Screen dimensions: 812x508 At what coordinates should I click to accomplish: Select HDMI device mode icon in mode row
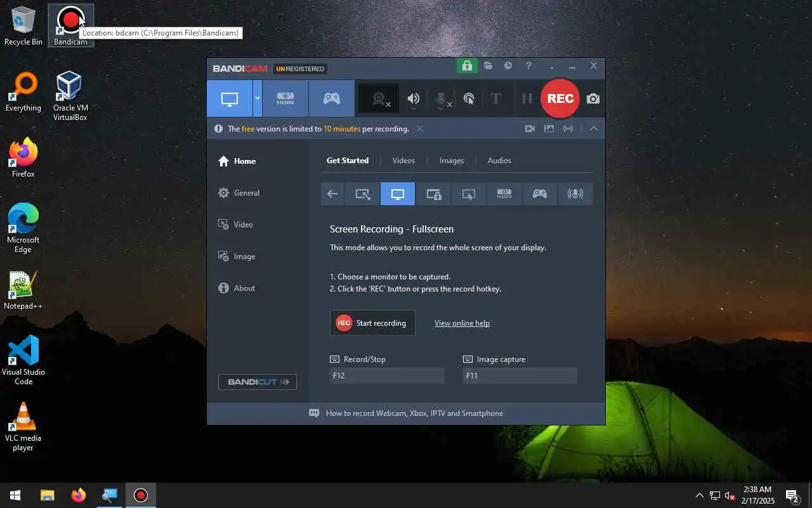(x=504, y=194)
